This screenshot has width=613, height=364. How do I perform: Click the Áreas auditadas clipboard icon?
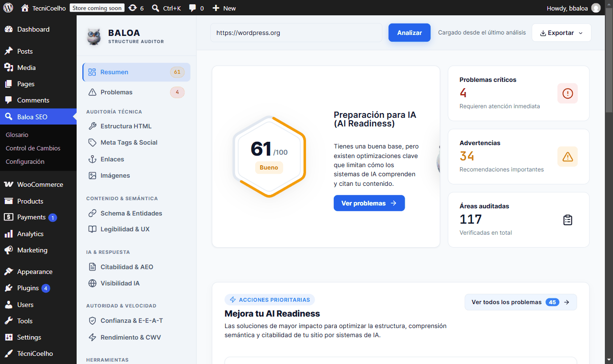point(568,220)
